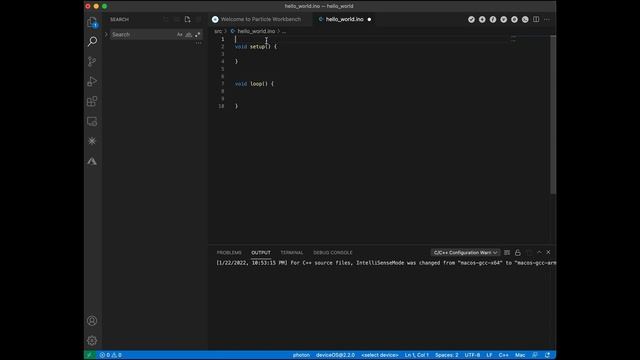Viewport: 640px width, 360px height.
Task: Click the fifth round Particle icon in the editor title bar
Action: tap(514, 19)
